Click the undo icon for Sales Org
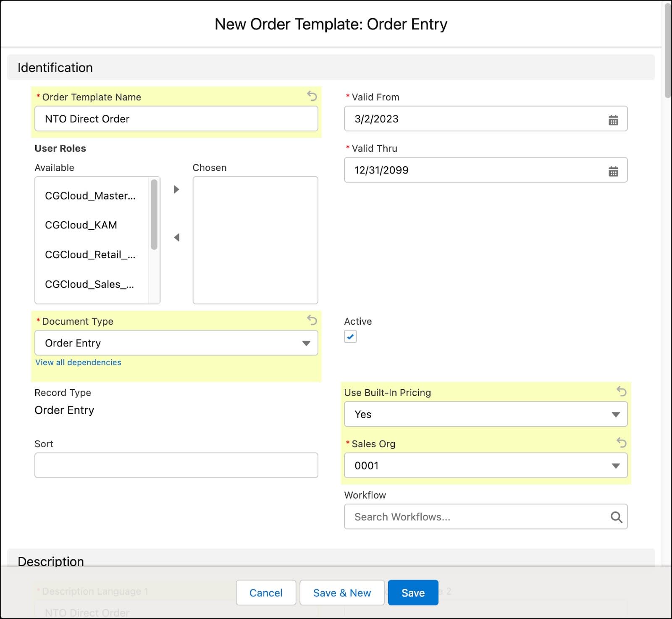 click(x=622, y=442)
